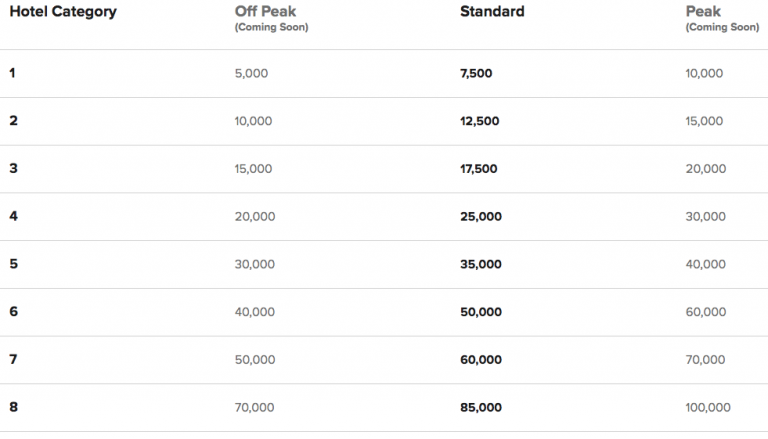
Task: Click the category 5 row label
Action: tap(13, 264)
